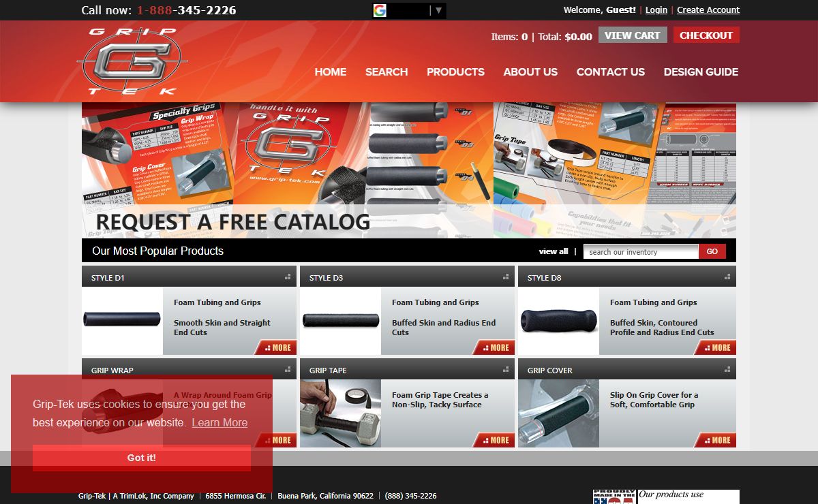Click the corner grid icon on Grip Cover card

click(x=727, y=369)
